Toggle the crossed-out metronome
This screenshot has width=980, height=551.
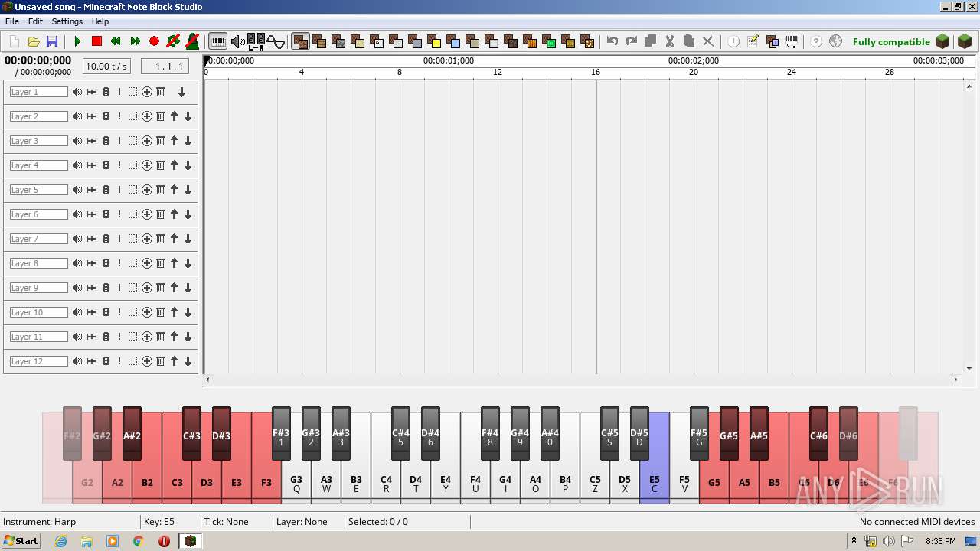click(x=193, y=41)
